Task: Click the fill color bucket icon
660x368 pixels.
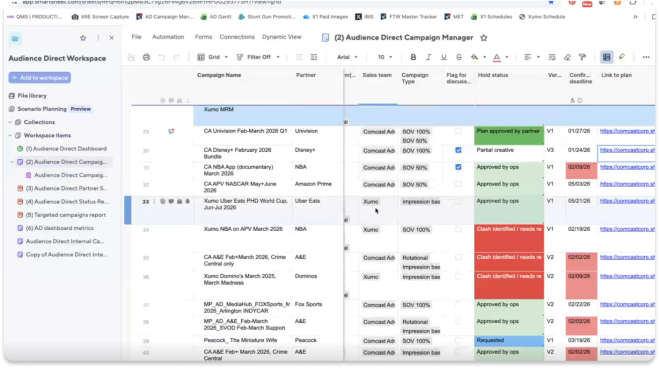Action: (x=475, y=57)
